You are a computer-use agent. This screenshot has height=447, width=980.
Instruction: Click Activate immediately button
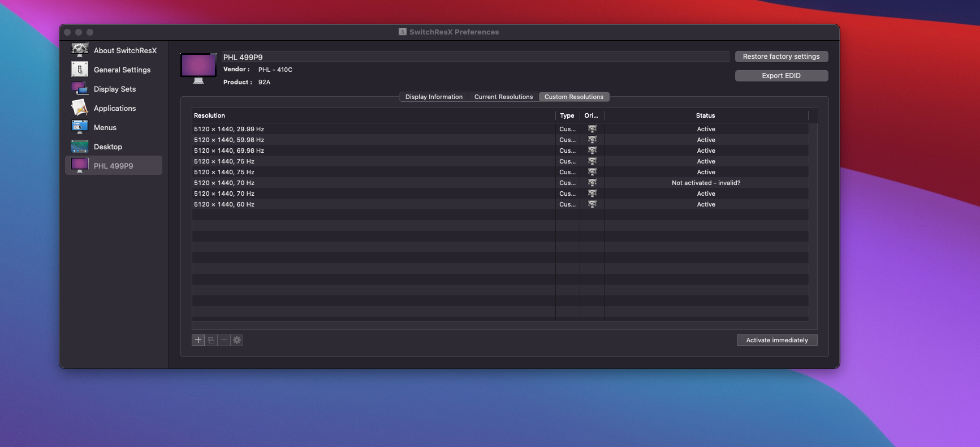click(x=776, y=340)
